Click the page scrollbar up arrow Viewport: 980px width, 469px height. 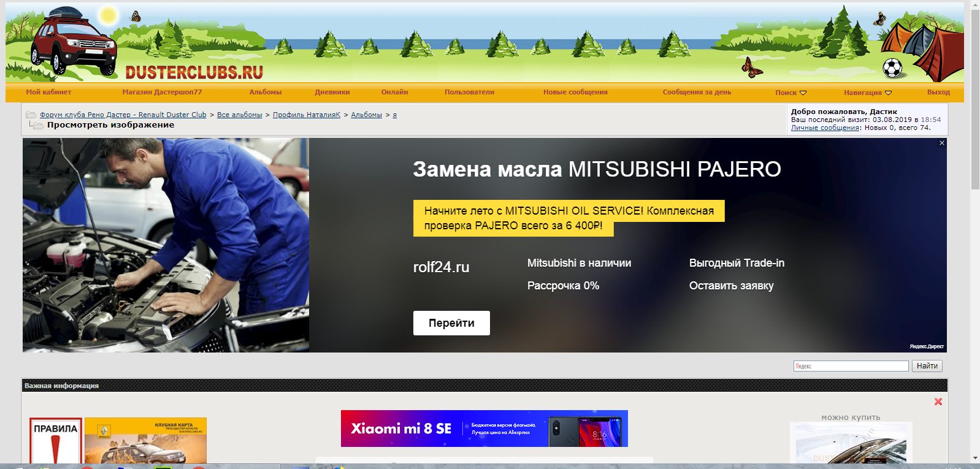point(975,5)
